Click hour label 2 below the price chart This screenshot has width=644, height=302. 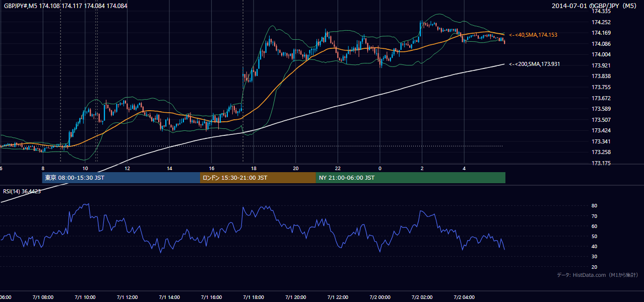click(x=422, y=168)
